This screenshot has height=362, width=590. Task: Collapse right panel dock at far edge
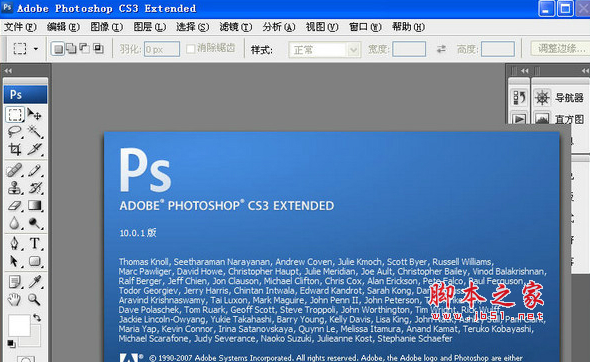pyautogui.click(x=585, y=70)
